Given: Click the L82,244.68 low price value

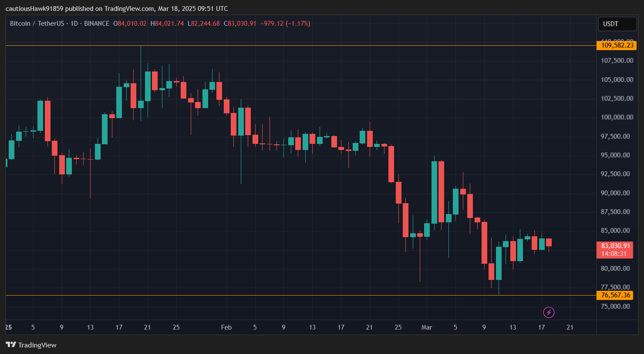Looking at the screenshot, I should [x=203, y=24].
